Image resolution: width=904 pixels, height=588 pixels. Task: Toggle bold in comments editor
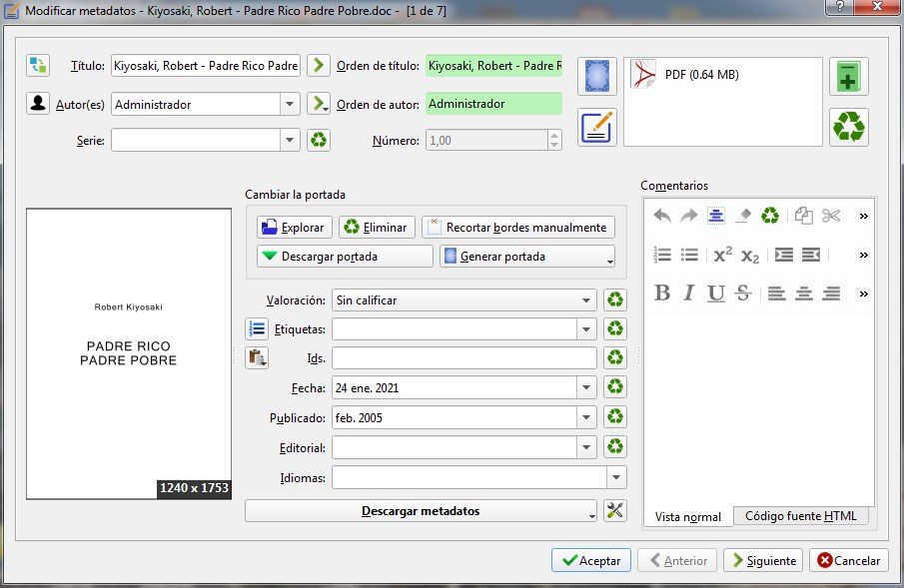[662, 294]
